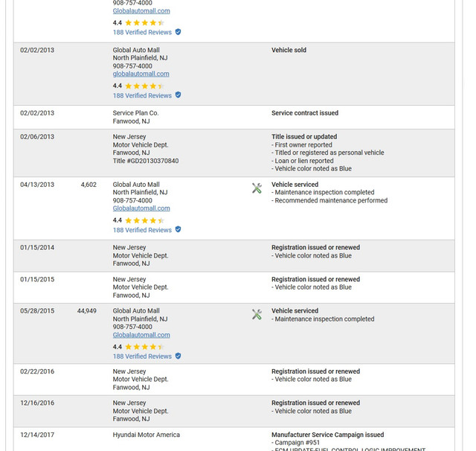Viewport: 476px width, 451px height.
Task: Select the "Vehicle sold" entry text
Action: tap(289, 50)
